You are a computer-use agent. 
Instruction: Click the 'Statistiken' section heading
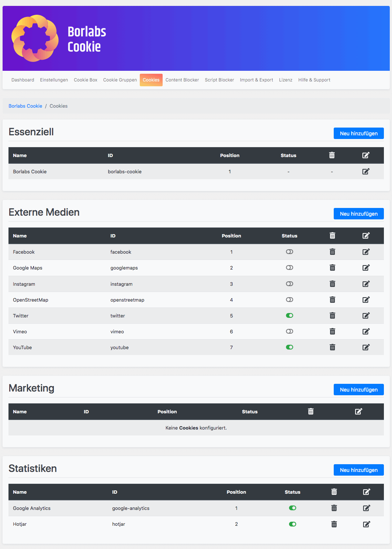(x=32, y=469)
